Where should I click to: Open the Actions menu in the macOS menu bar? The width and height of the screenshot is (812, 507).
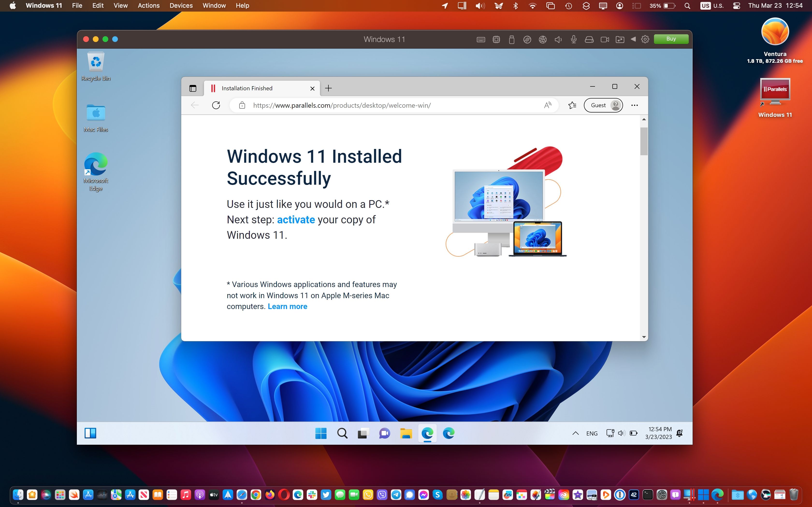tap(149, 6)
